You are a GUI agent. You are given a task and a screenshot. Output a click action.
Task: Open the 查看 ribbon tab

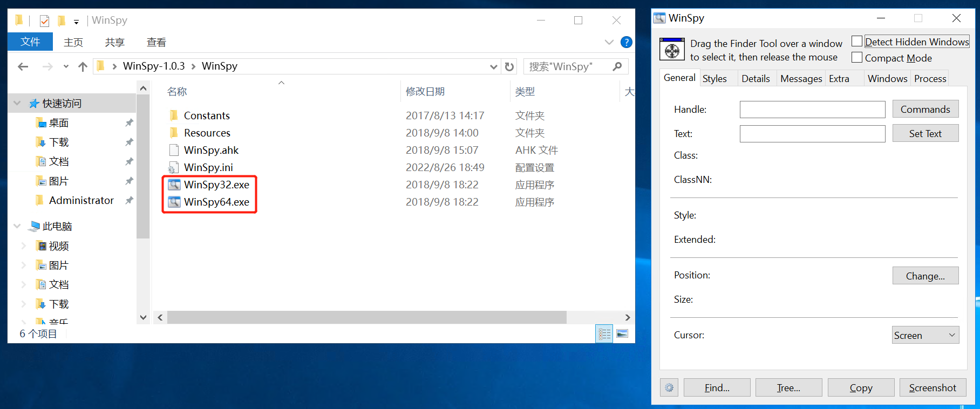pyautogui.click(x=156, y=42)
